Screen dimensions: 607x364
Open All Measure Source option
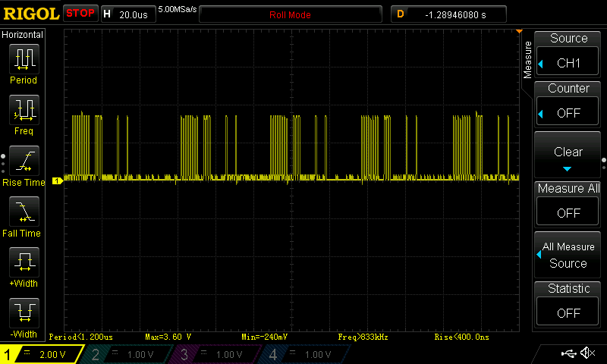pyautogui.click(x=568, y=255)
